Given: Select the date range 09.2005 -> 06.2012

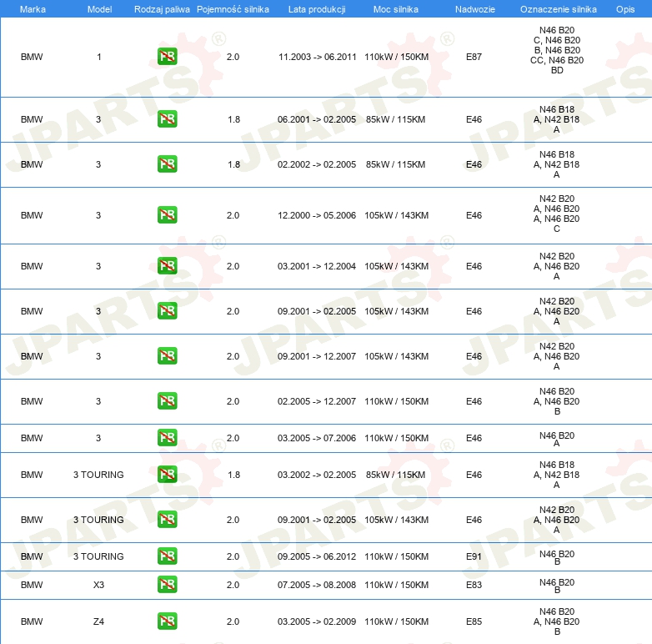Looking at the screenshot, I should click(x=317, y=556).
